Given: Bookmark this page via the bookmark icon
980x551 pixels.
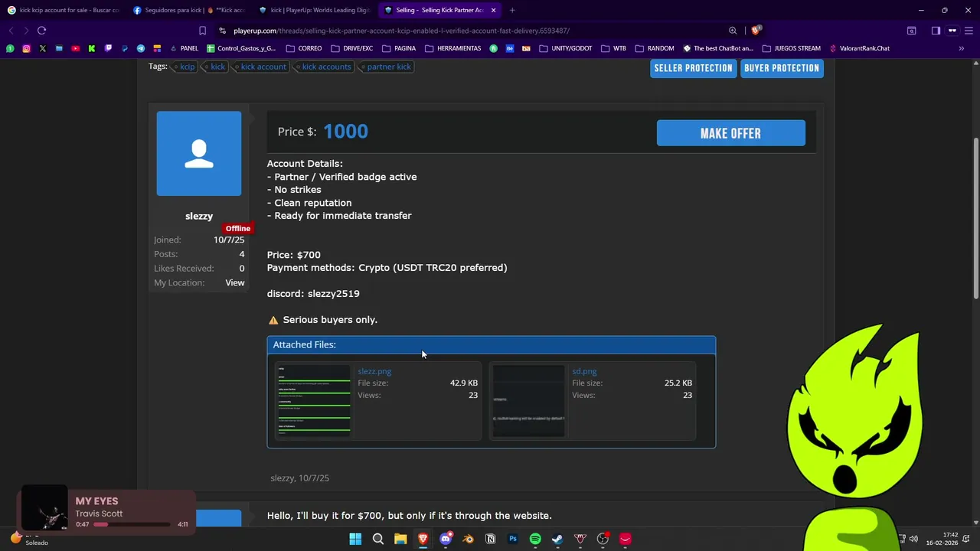Looking at the screenshot, I should (x=202, y=31).
